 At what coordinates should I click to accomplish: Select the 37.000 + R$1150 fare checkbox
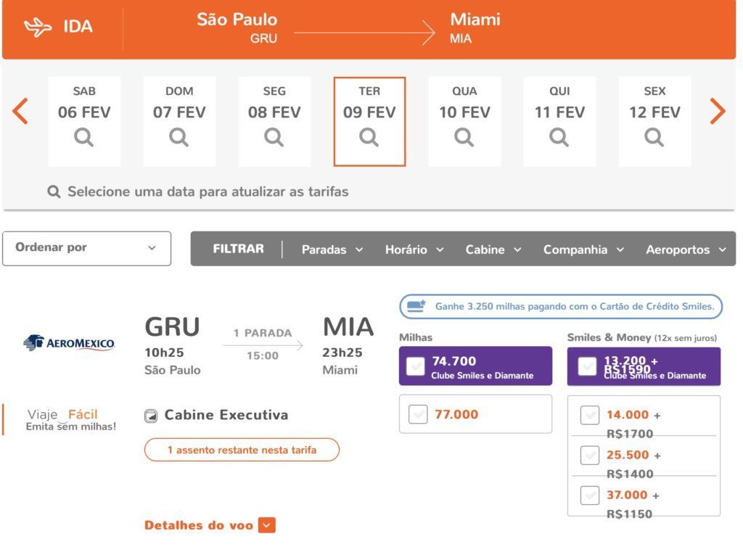[x=589, y=495]
